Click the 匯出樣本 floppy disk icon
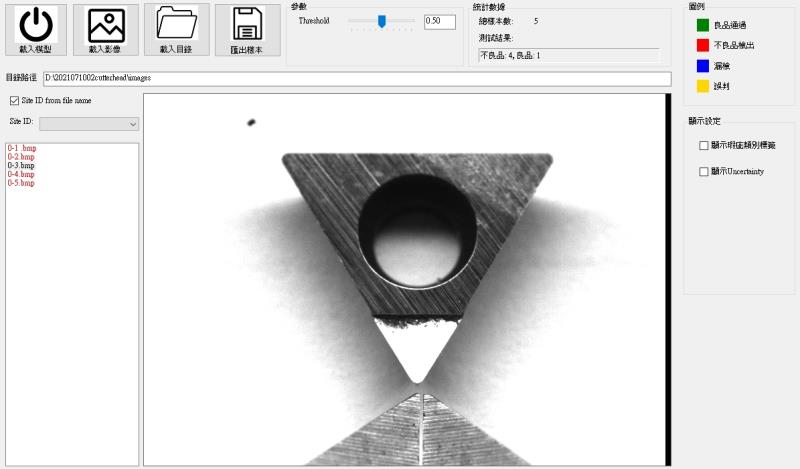 pos(247,30)
